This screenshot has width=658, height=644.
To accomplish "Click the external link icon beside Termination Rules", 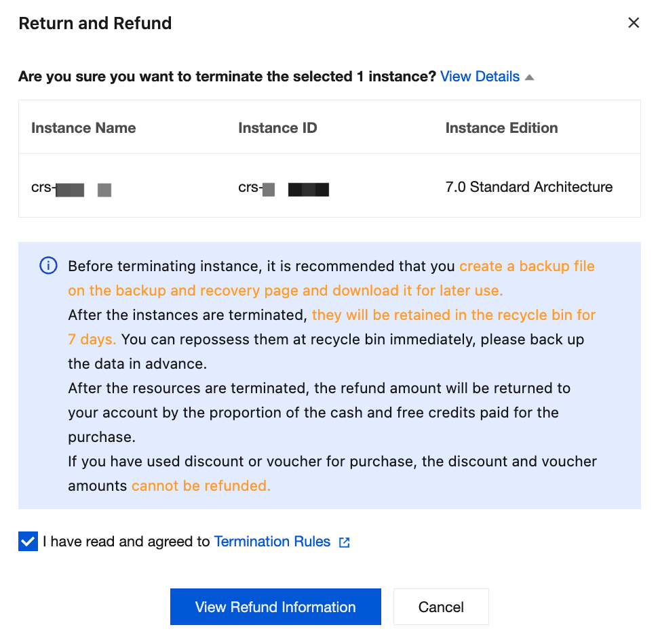I will [x=345, y=542].
